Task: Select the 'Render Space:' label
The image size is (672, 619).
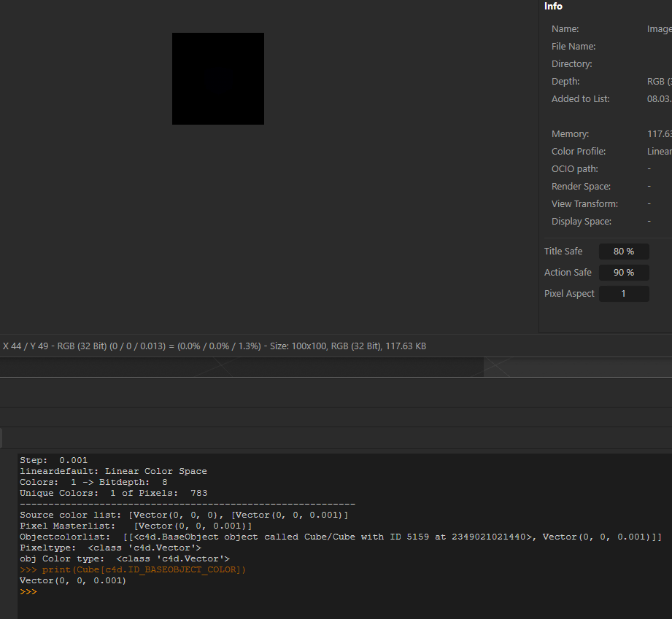Action: pyautogui.click(x=581, y=187)
